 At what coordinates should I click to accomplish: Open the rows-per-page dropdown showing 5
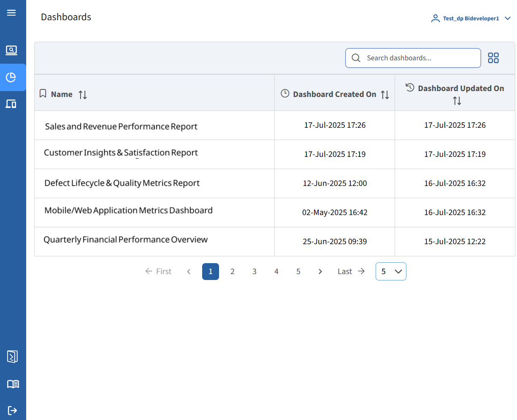391,272
